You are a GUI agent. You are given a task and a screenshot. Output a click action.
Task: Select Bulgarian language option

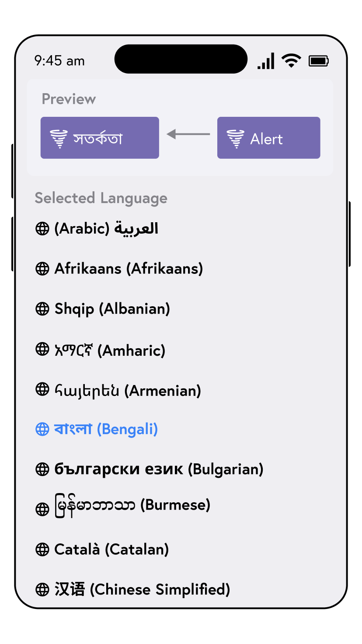pyautogui.click(x=159, y=469)
